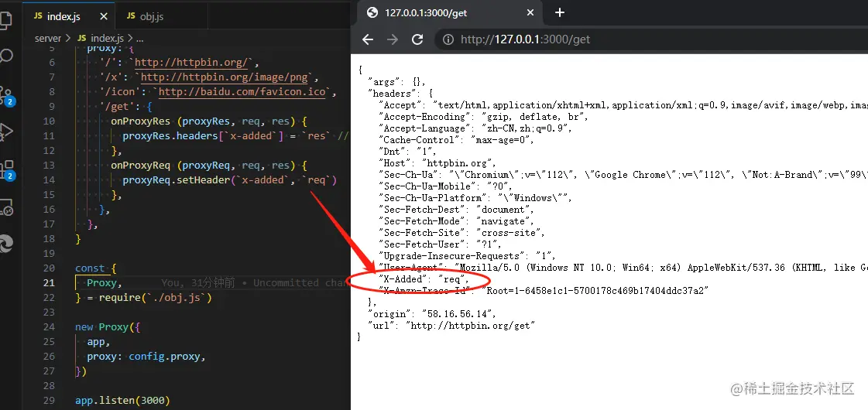Image resolution: width=868 pixels, height=410 pixels.
Task: Click the "Accept-Encoding" JSON line
Action: click(x=482, y=117)
